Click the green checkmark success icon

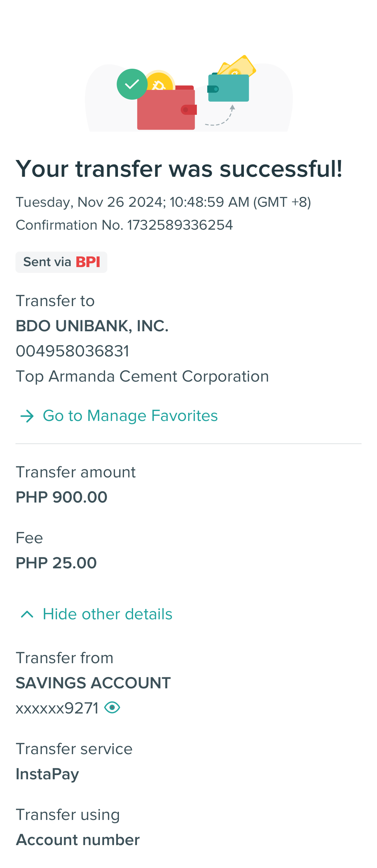coord(132,84)
